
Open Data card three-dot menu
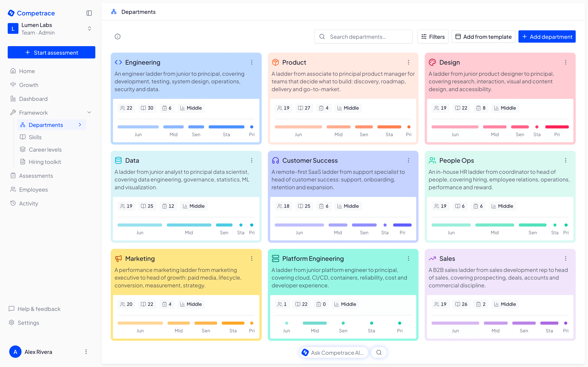click(252, 161)
